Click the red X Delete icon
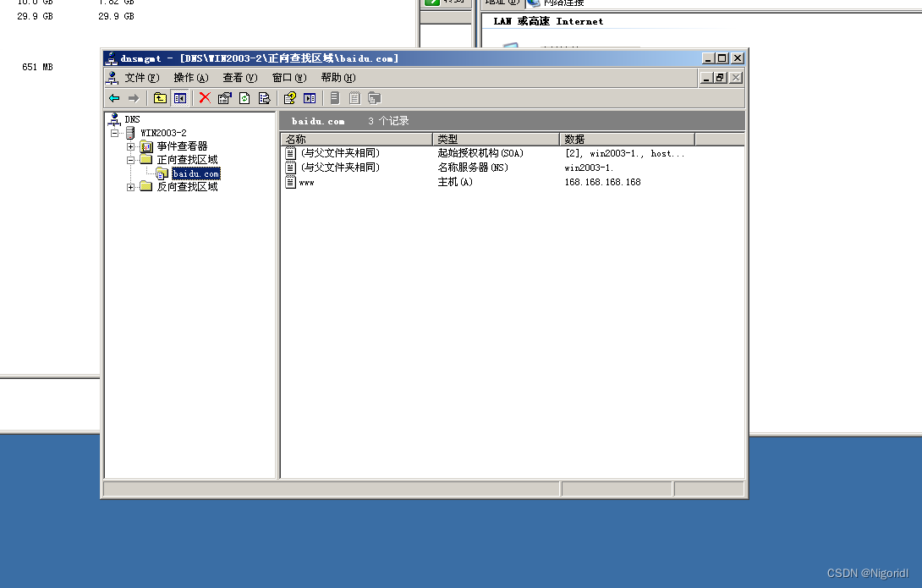This screenshot has width=922, height=588. [x=205, y=98]
